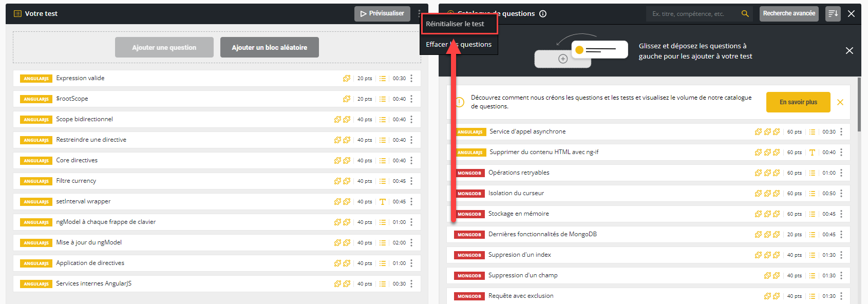868x304 pixels.
Task: Click Ajouter un bloc aléatoire
Action: [x=269, y=47]
